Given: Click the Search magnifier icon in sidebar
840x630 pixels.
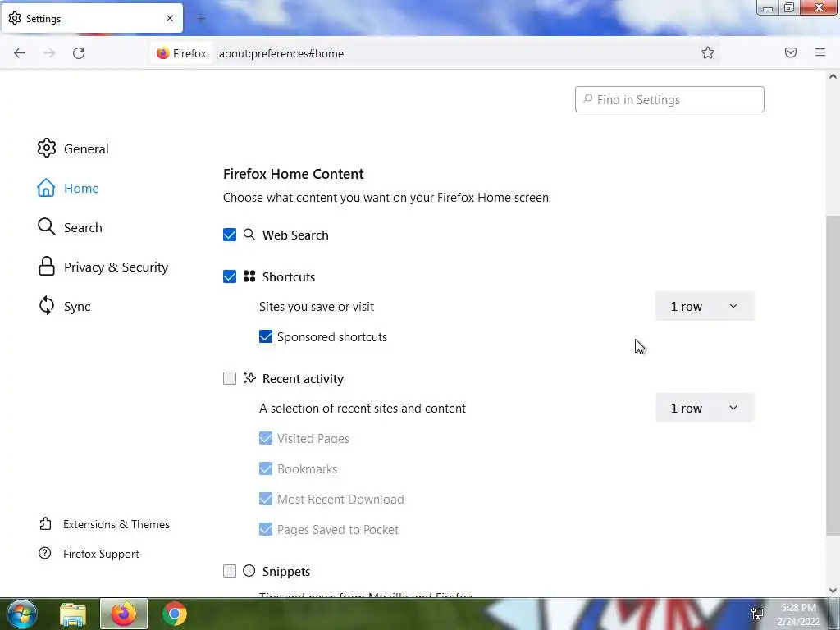Looking at the screenshot, I should click(x=47, y=227).
